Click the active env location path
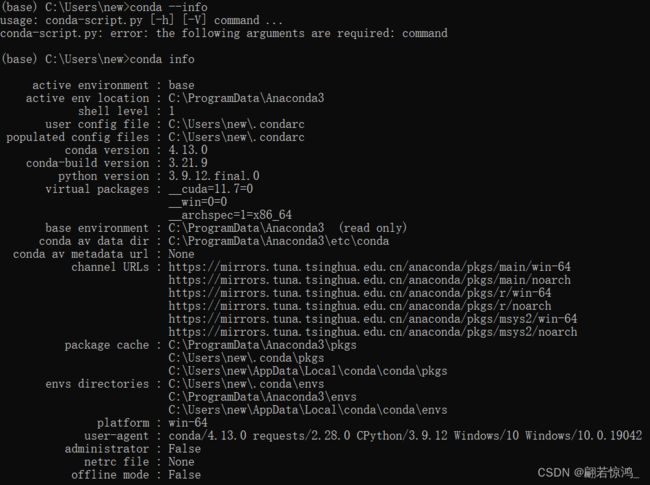 pyautogui.click(x=246, y=98)
